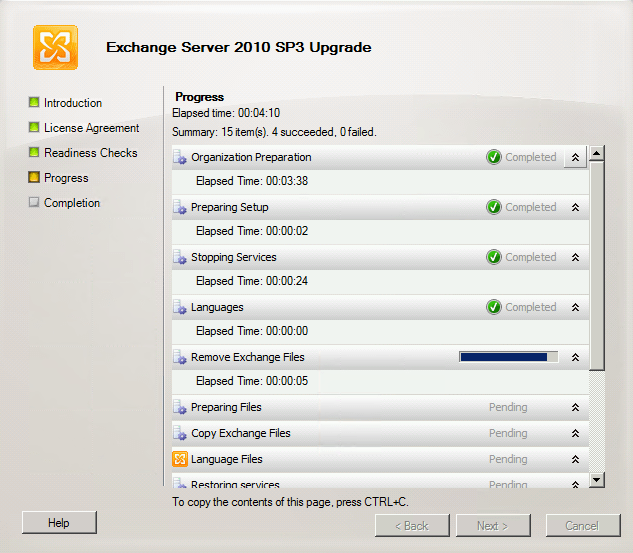
Task: Click green checkmark for Stopping Services
Action: click(x=494, y=257)
